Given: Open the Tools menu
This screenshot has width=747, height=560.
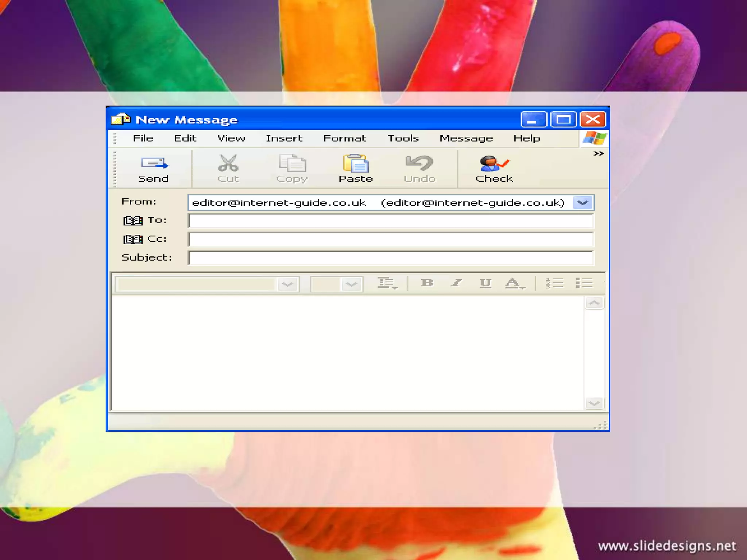Looking at the screenshot, I should (x=403, y=139).
